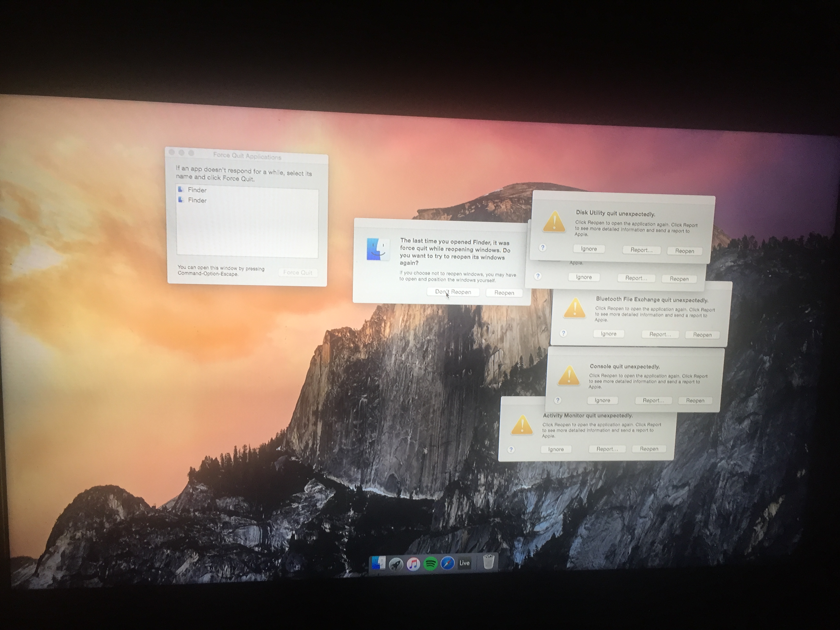
Task: Open Report for Activity Monitor crash
Action: pyautogui.click(x=607, y=449)
